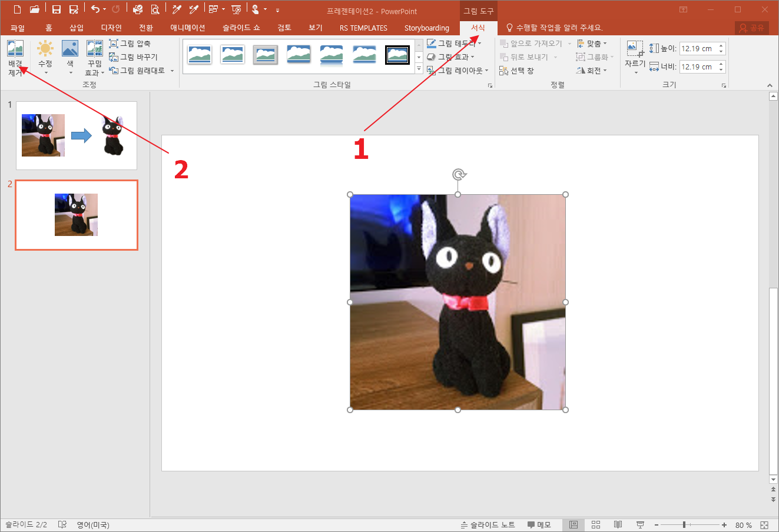Screen dimensions: 779x532
Task: Switch to Reading view in status bar
Action: click(x=618, y=524)
